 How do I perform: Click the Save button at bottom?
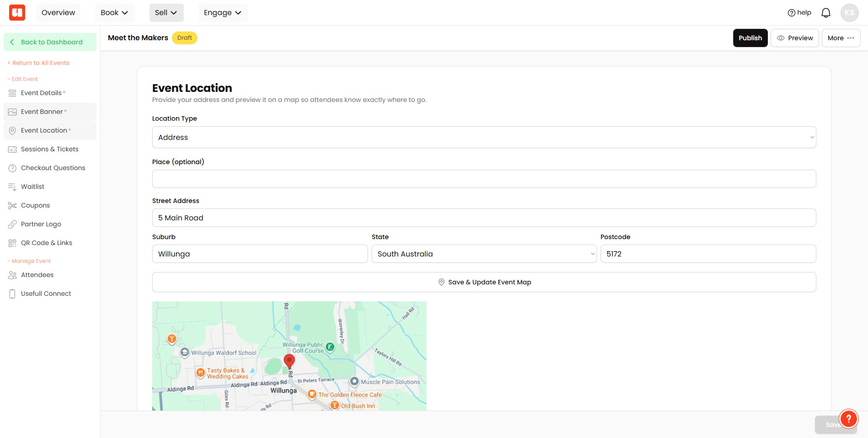836,425
